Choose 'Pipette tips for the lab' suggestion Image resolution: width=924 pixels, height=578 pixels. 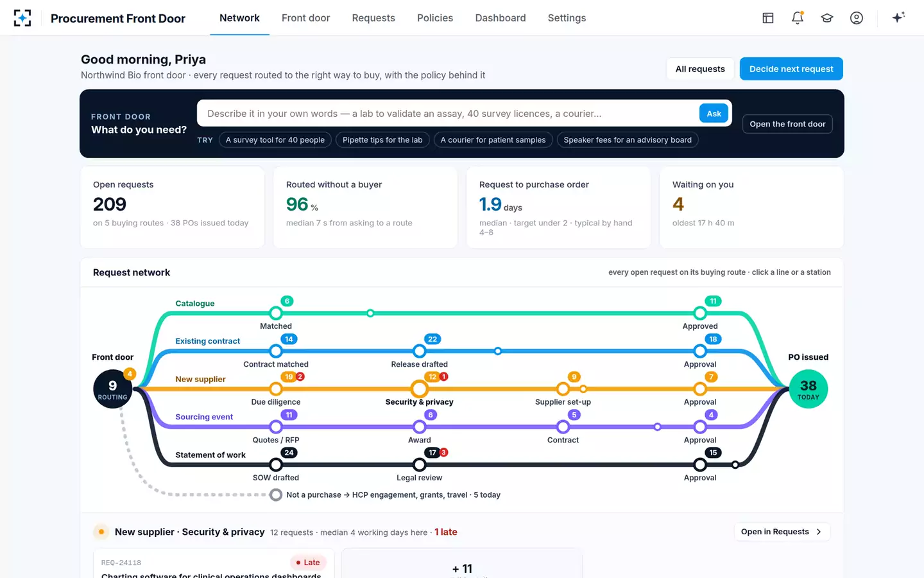coord(382,140)
